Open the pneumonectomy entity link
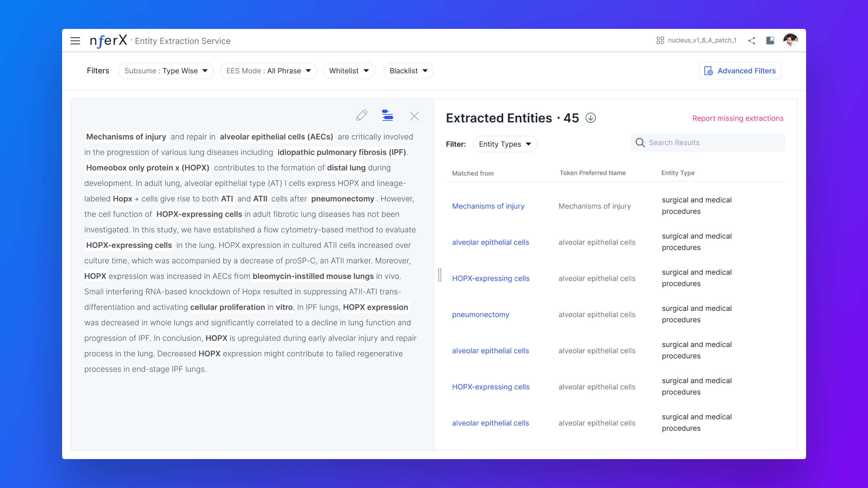This screenshot has height=488, width=868. click(x=480, y=314)
